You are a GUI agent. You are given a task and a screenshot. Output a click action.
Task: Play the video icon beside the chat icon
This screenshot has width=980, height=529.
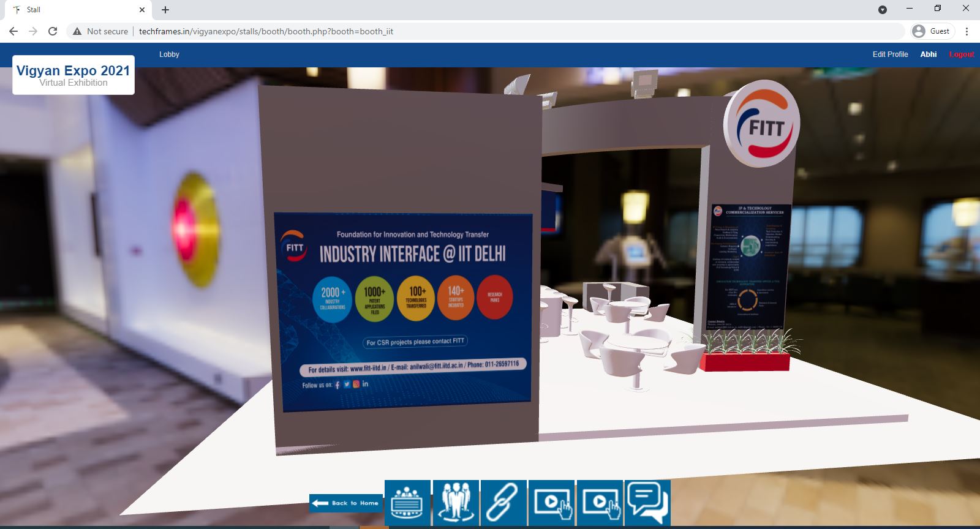(600, 503)
